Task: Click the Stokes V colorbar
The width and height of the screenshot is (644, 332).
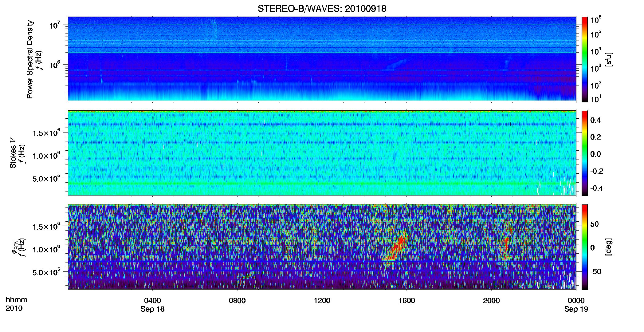Action: [x=585, y=153]
